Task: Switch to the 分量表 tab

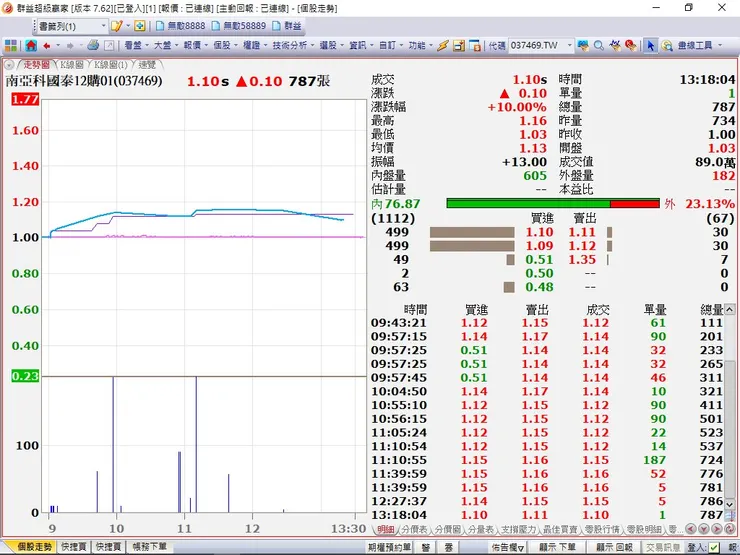Action: point(480,530)
